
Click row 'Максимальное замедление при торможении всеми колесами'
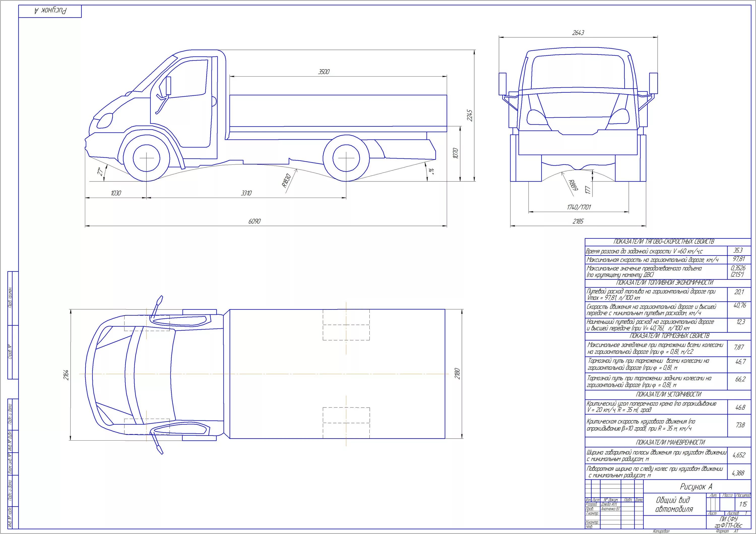pyautogui.click(x=656, y=348)
